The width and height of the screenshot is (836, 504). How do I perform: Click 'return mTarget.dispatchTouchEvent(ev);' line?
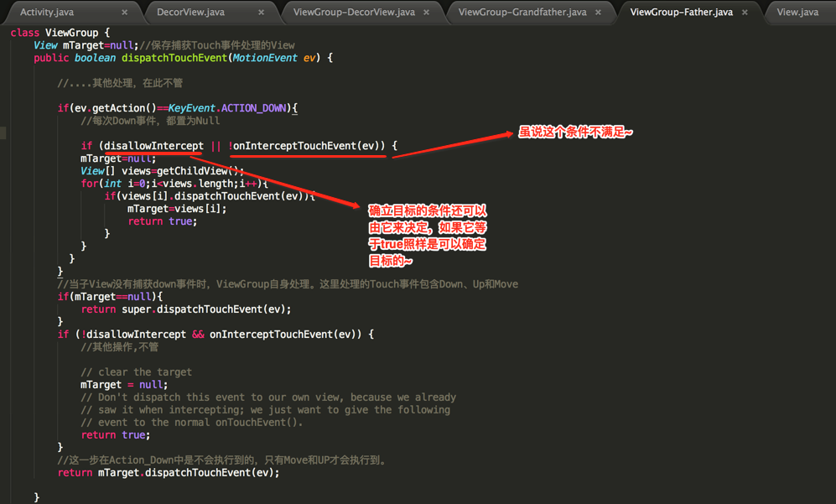click(x=169, y=472)
